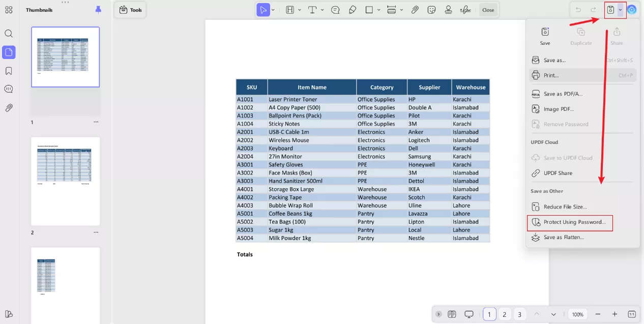Click the "Totals" text in document
This screenshot has height=324, width=644.
245,254
